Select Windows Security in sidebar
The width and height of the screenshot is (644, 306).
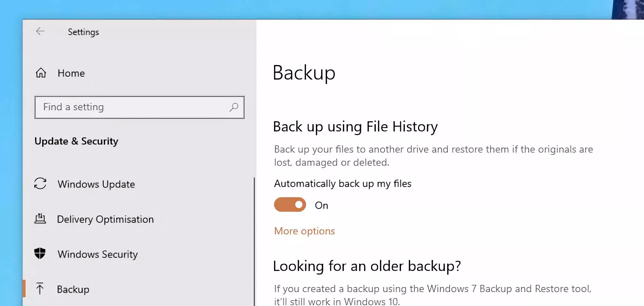pyautogui.click(x=97, y=254)
